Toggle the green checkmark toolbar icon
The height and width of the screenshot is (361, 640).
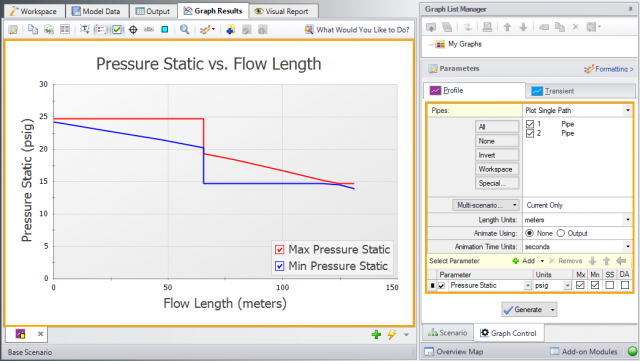tap(117, 29)
